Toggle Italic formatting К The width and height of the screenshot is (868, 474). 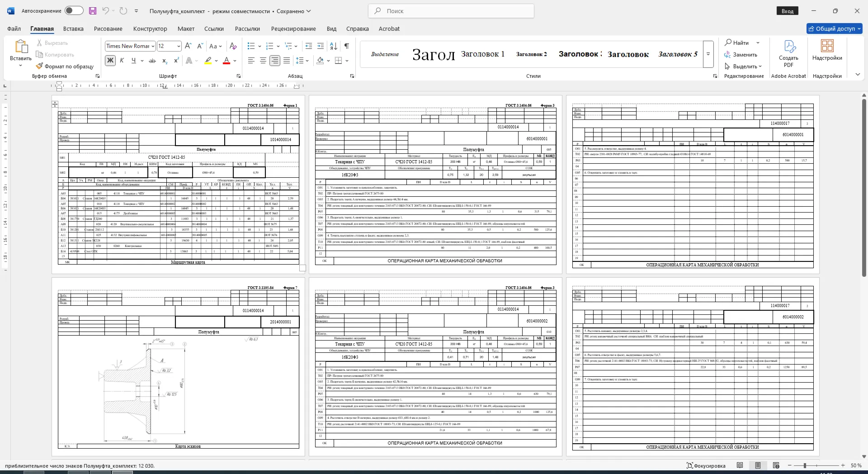click(122, 61)
